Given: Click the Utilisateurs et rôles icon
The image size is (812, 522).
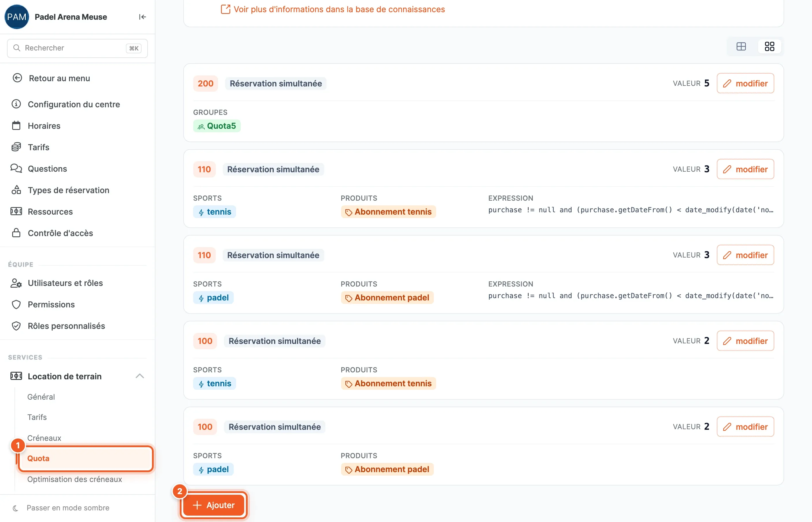Looking at the screenshot, I should (16, 283).
